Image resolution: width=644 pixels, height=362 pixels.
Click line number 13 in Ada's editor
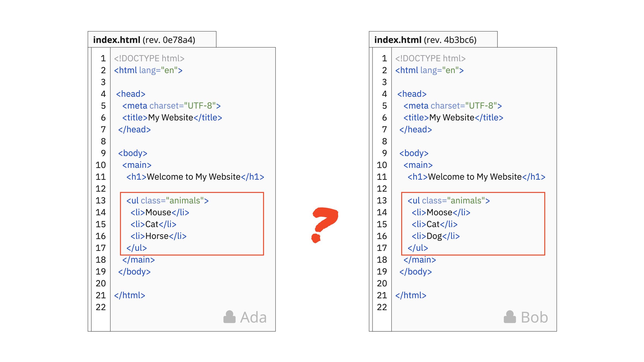coord(101,201)
